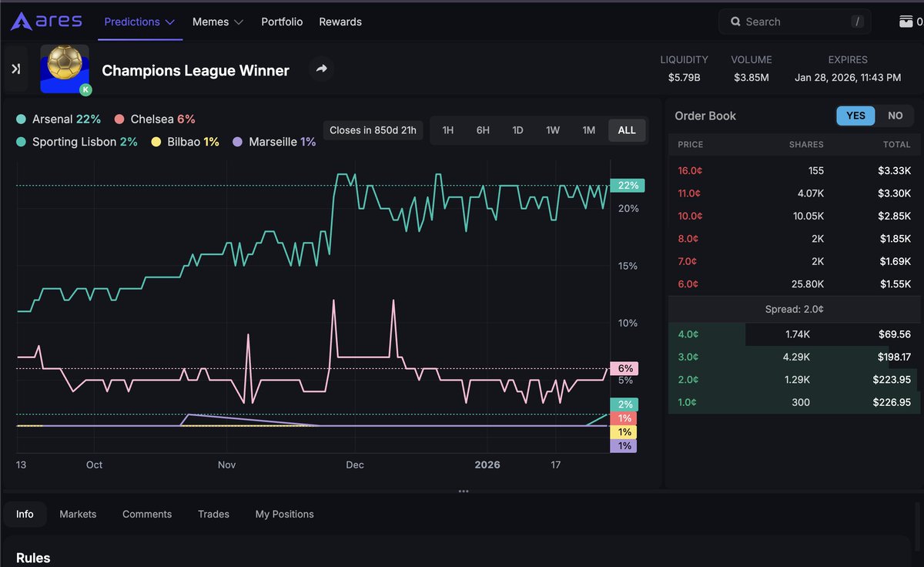Click the golden soccer ball market image
The image size is (924, 567).
(x=65, y=69)
